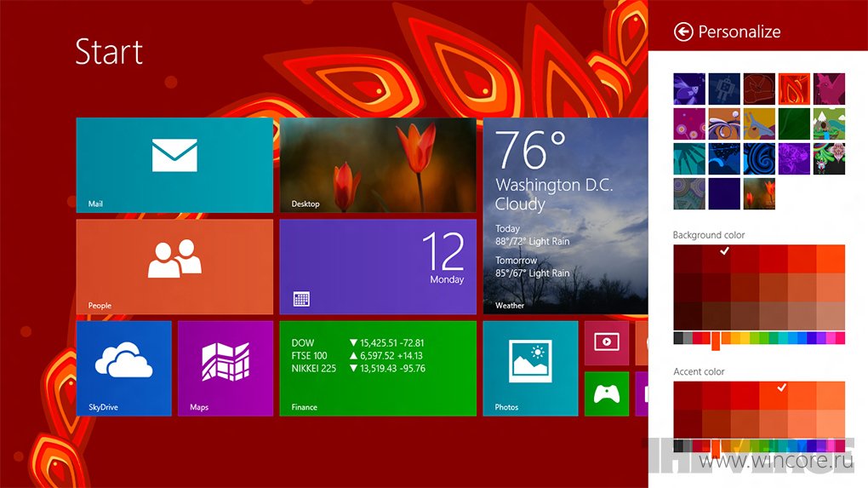
Task: Pick yellow on the Background color hue strip
Action: pyautogui.click(x=745, y=338)
